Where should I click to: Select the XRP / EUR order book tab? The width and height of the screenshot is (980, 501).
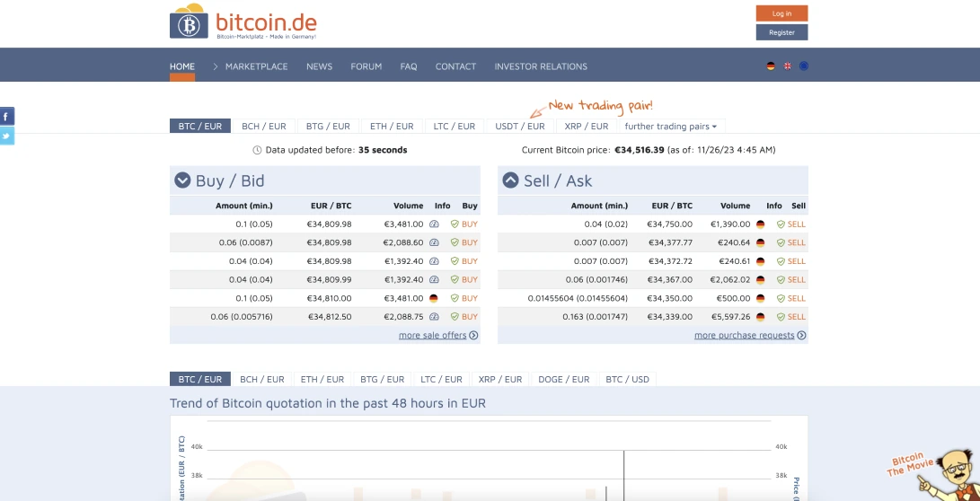click(587, 127)
